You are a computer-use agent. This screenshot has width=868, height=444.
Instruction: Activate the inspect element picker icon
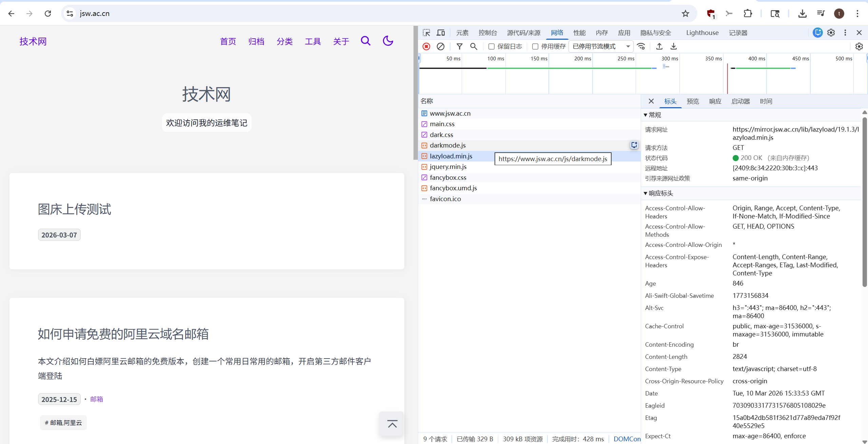tap(426, 33)
